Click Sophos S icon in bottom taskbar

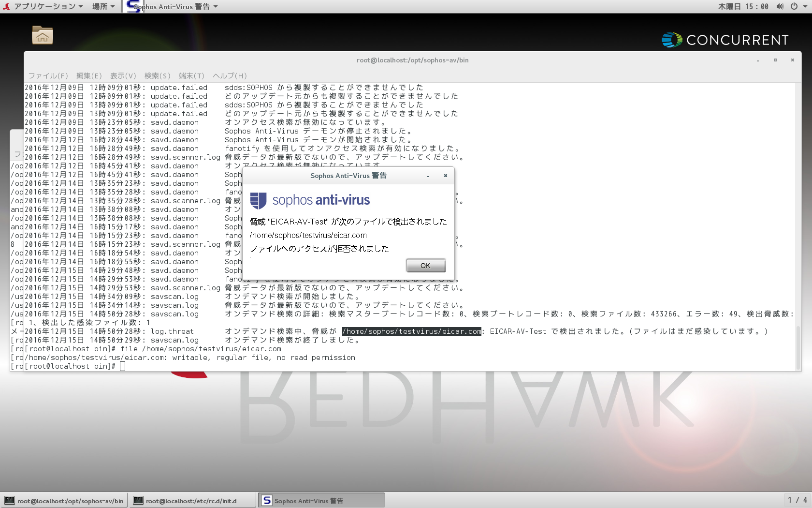point(267,501)
